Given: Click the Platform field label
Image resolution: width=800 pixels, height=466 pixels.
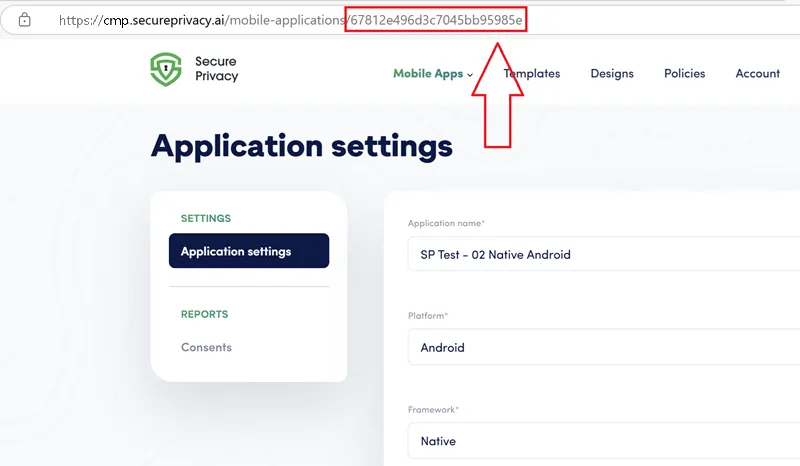Looking at the screenshot, I should pyautogui.click(x=428, y=315).
